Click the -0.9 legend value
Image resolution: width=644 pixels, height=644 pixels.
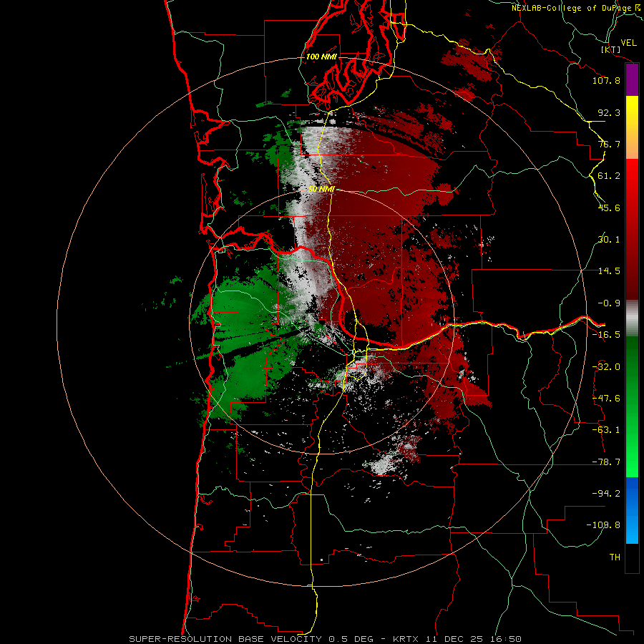(x=609, y=303)
